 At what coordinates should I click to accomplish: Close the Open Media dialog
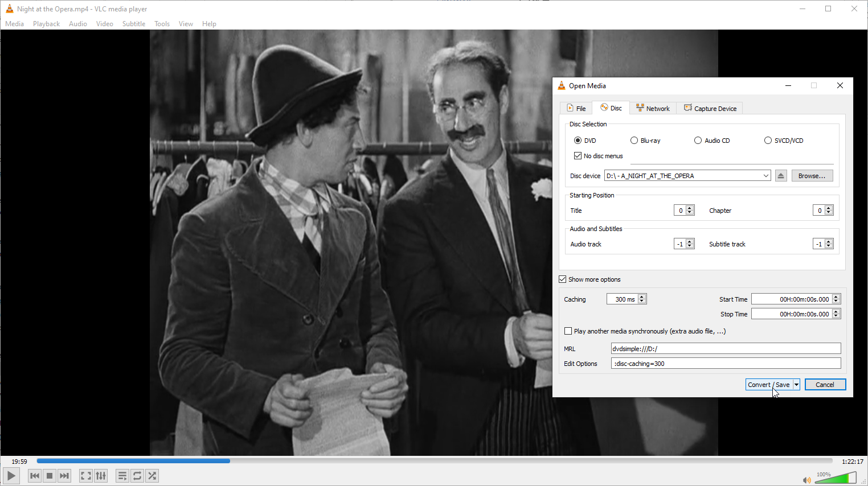pos(840,85)
